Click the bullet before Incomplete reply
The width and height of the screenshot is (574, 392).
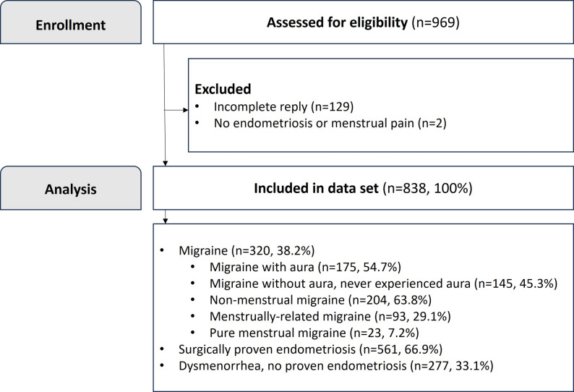197,106
